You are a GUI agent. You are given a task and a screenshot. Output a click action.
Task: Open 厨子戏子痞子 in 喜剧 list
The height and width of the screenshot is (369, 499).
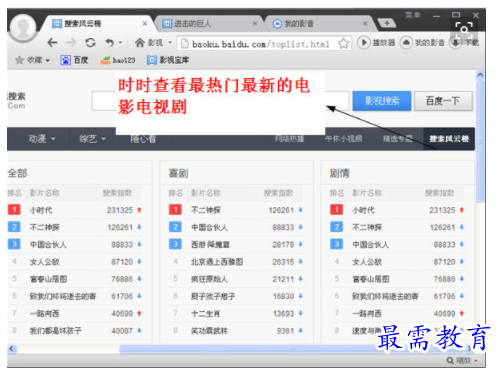[213, 296]
